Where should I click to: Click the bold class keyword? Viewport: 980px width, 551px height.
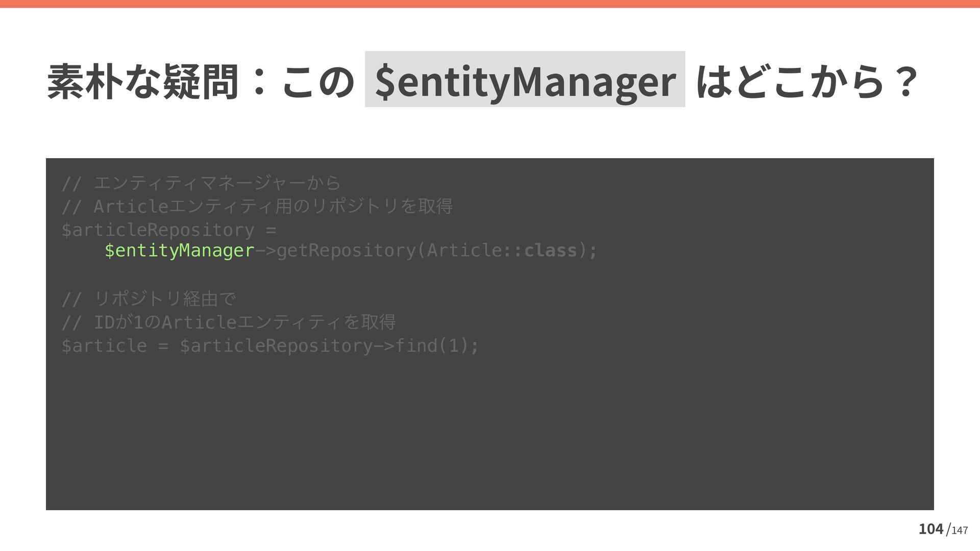(x=550, y=251)
